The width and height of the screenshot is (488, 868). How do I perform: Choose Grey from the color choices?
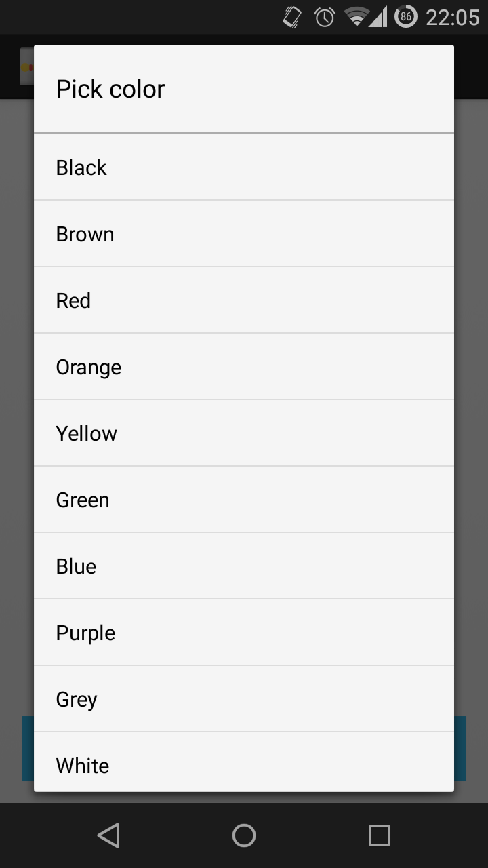(244, 698)
